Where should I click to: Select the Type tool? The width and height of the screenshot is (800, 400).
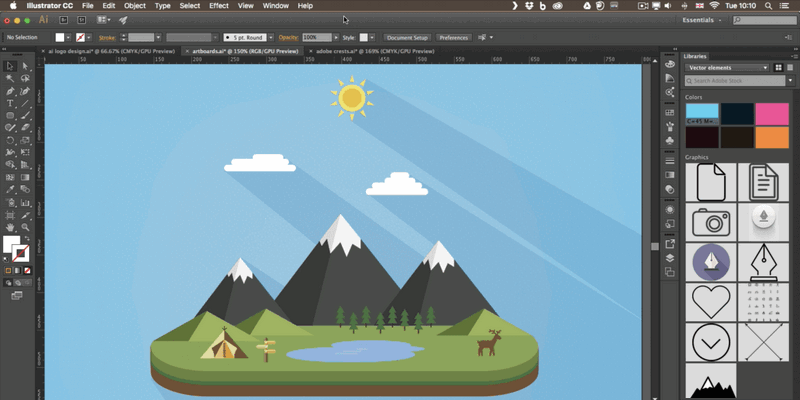click(x=10, y=103)
